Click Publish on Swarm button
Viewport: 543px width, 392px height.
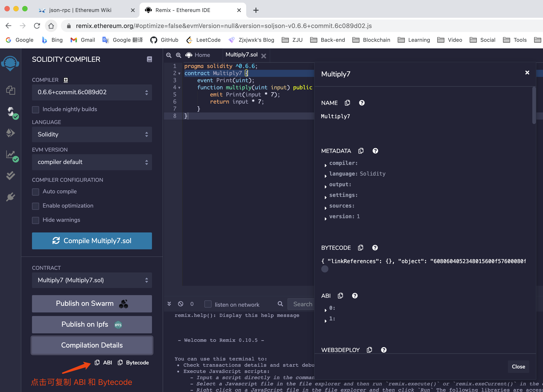click(92, 304)
